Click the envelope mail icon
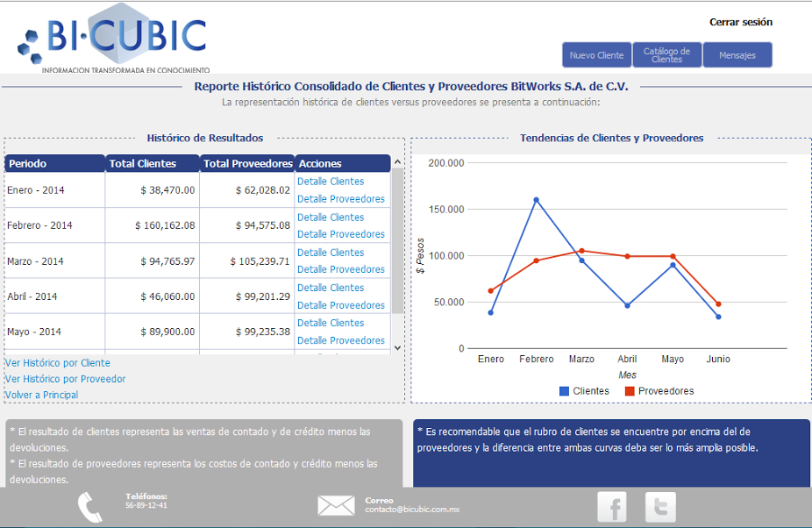 [x=336, y=505]
